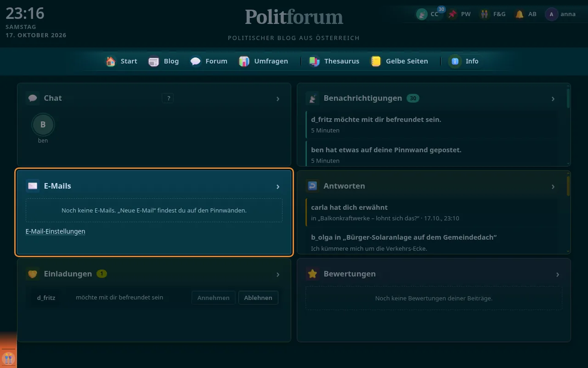Open the Info circle icon

click(455, 61)
